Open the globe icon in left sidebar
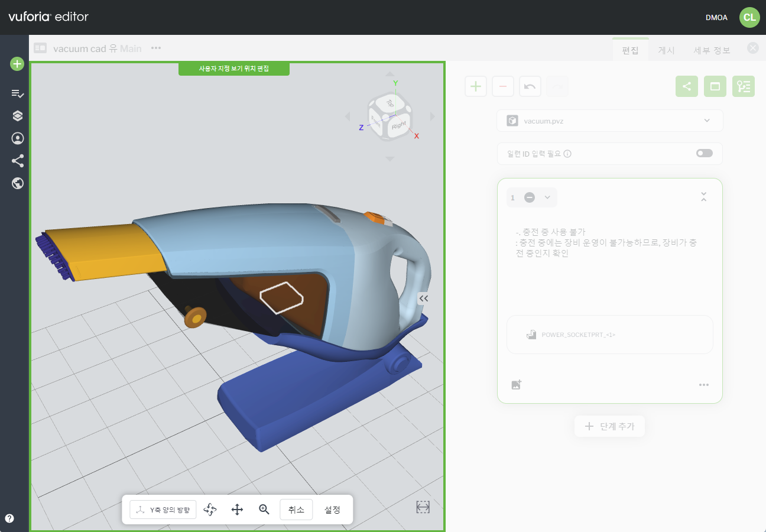766x532 pixels. [x=17, y=183]
